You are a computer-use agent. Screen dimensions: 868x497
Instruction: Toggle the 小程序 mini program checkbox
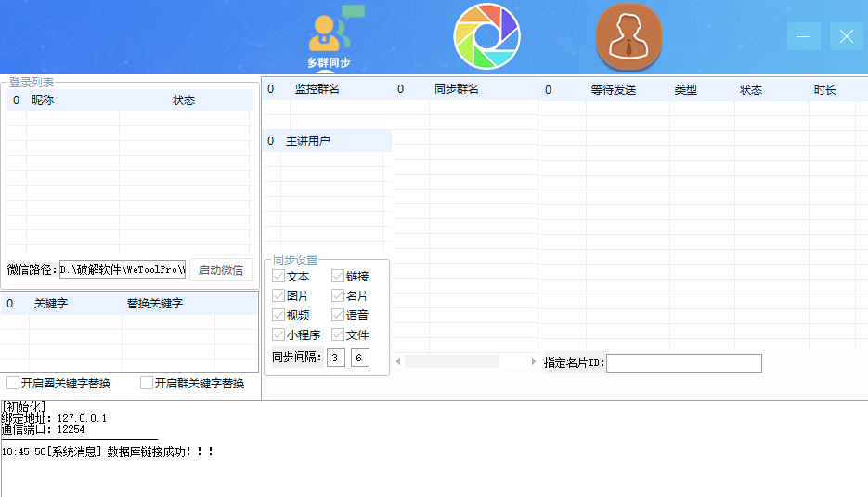(279, 334)
